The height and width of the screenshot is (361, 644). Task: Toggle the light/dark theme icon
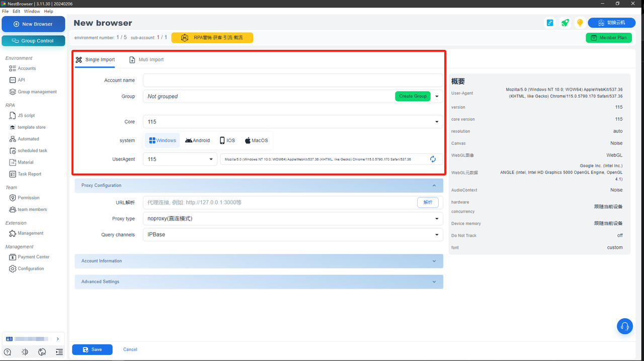25,352
